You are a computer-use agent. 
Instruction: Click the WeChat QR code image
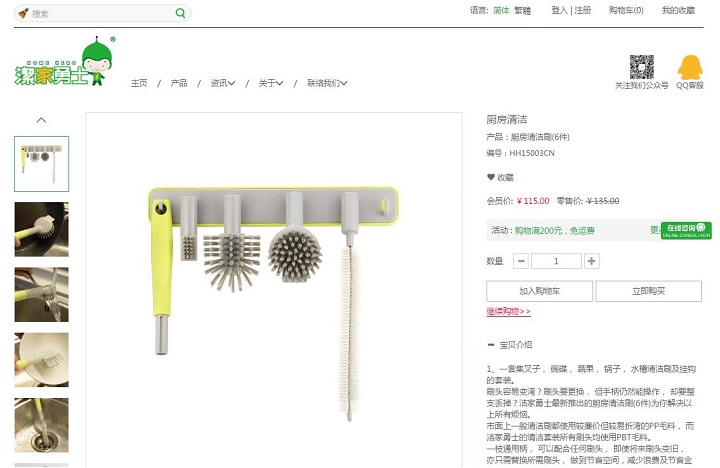click(641, 67)
